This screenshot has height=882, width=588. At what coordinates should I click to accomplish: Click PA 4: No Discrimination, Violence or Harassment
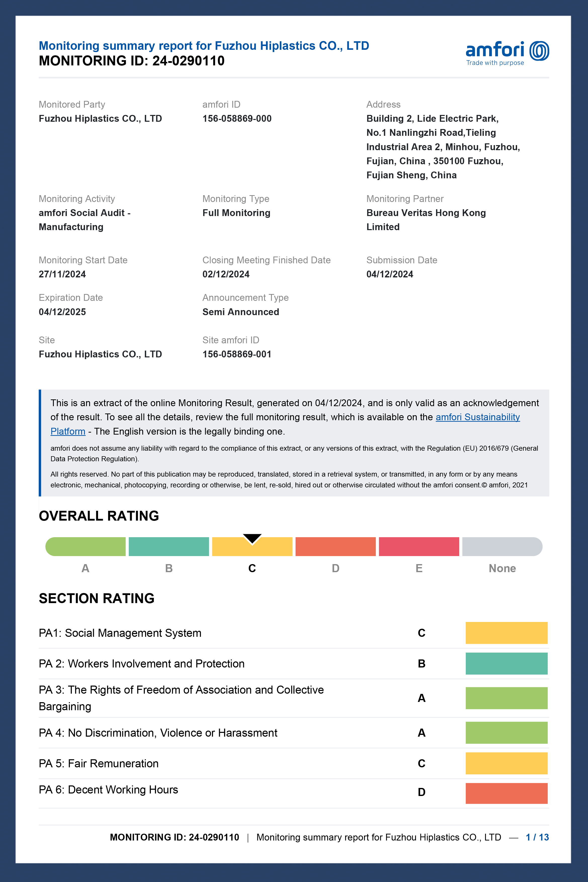point(158,733)
